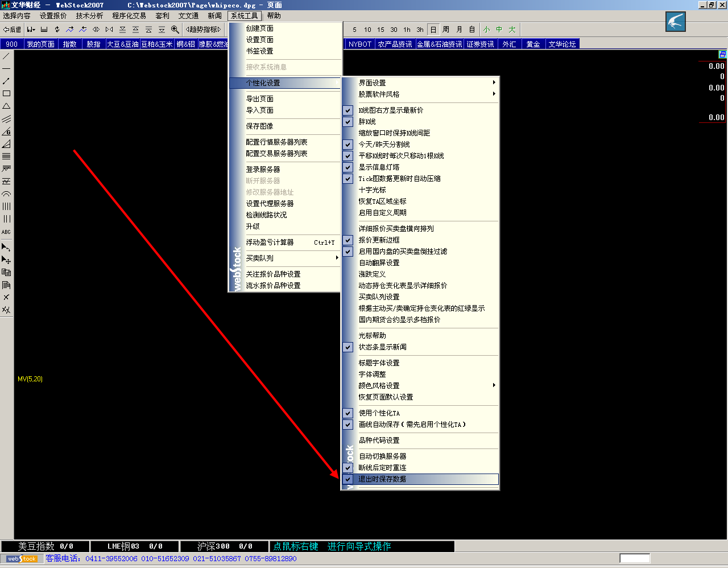The height and width of the screenshot is (568, 728).
Task: Select the line segment with endpoints tool
Action: pyautogui.click(x=6, y=81)
